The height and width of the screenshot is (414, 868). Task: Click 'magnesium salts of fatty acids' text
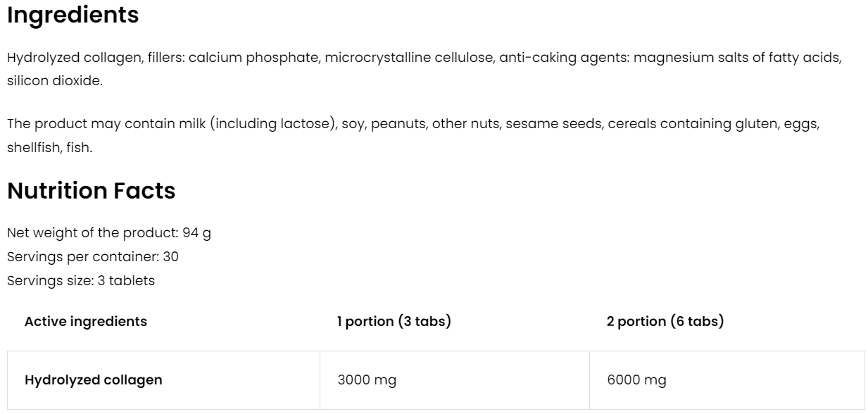(736, 58)
